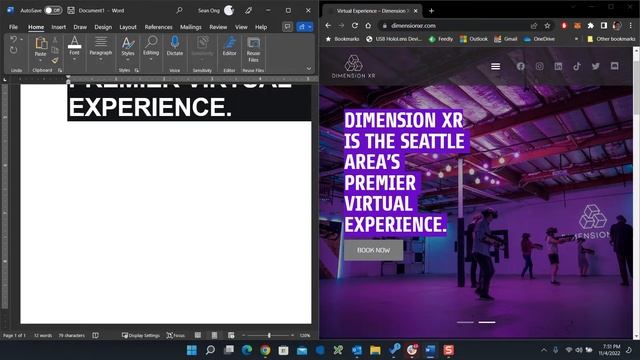Enable Focus mode in Word

[x=176, y=336]
